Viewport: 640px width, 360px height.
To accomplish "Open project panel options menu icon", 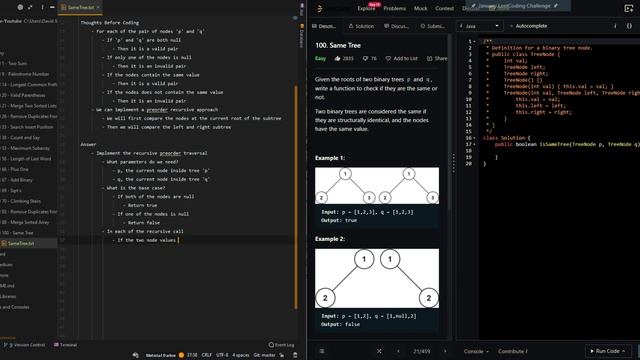I will 42,7.
